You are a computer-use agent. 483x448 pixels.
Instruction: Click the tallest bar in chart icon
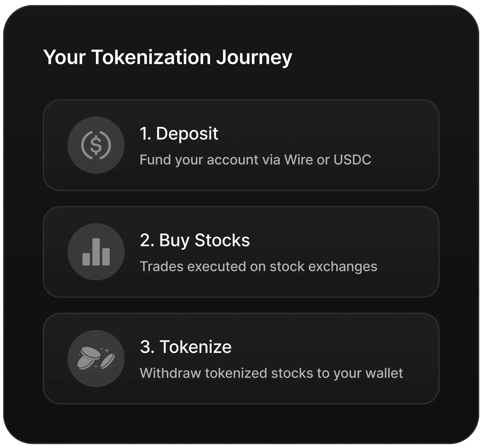pos(96,251)
